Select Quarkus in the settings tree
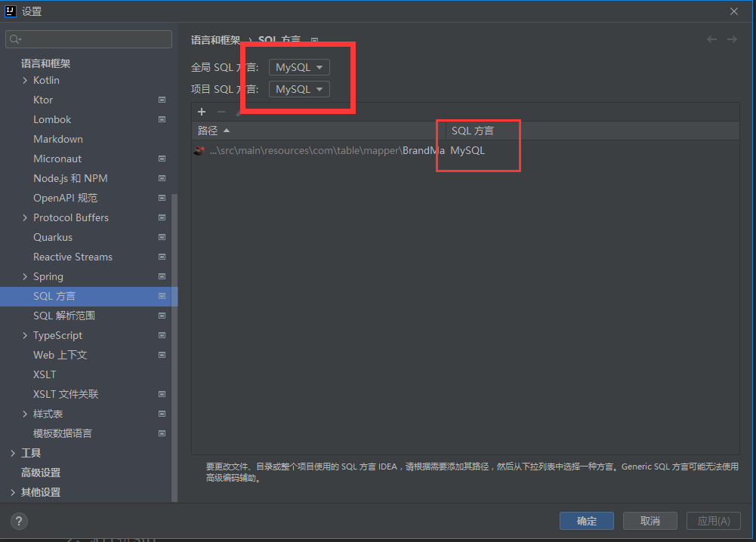This screenshot has width=756, height=542. coord(53,237)
